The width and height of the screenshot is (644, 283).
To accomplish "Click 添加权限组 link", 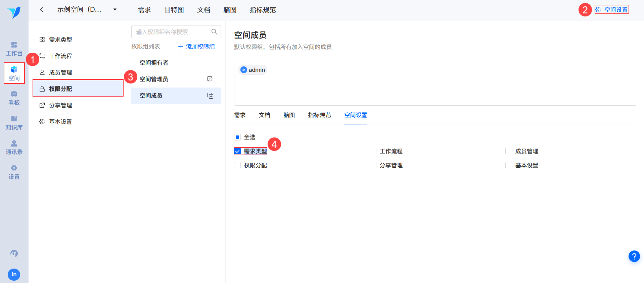I will coord(196,47).
